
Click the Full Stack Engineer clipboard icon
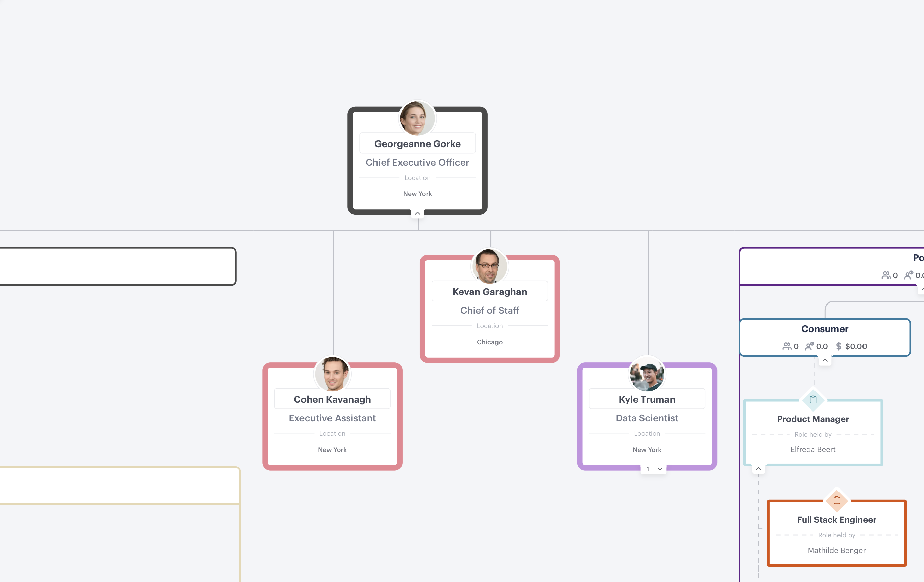836,500
